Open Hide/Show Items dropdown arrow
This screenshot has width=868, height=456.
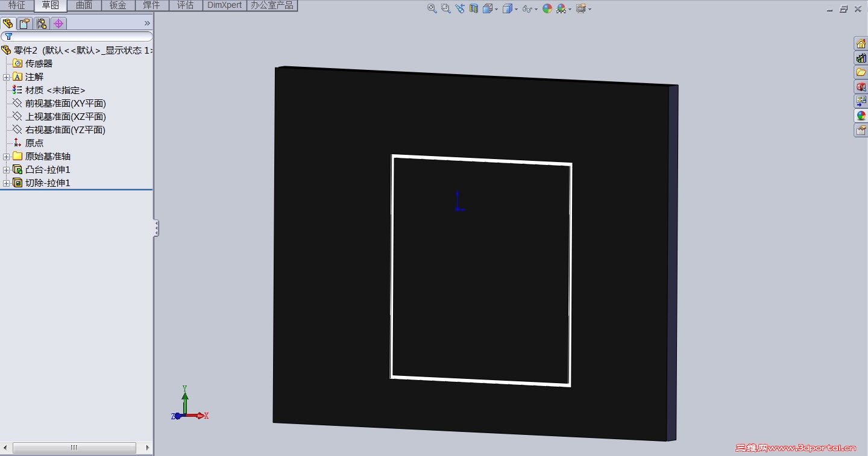pos(536,9)
